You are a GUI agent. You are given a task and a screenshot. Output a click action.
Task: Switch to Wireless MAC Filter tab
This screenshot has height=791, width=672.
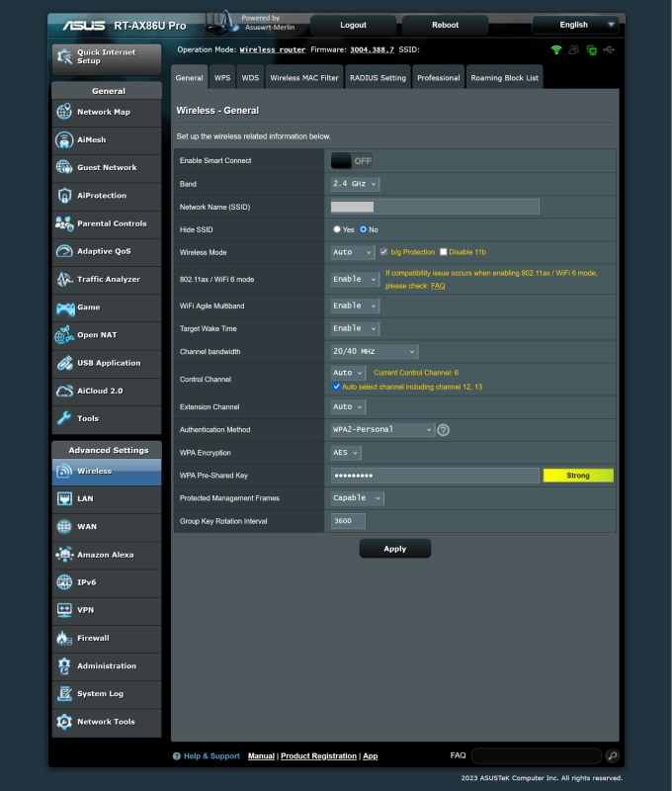tap(304, 78)
